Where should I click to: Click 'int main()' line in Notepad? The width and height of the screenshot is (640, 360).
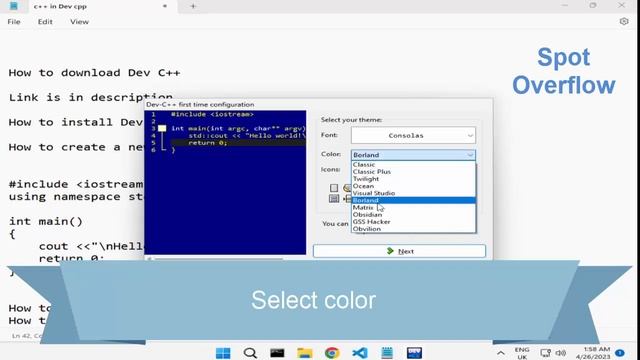46,221
